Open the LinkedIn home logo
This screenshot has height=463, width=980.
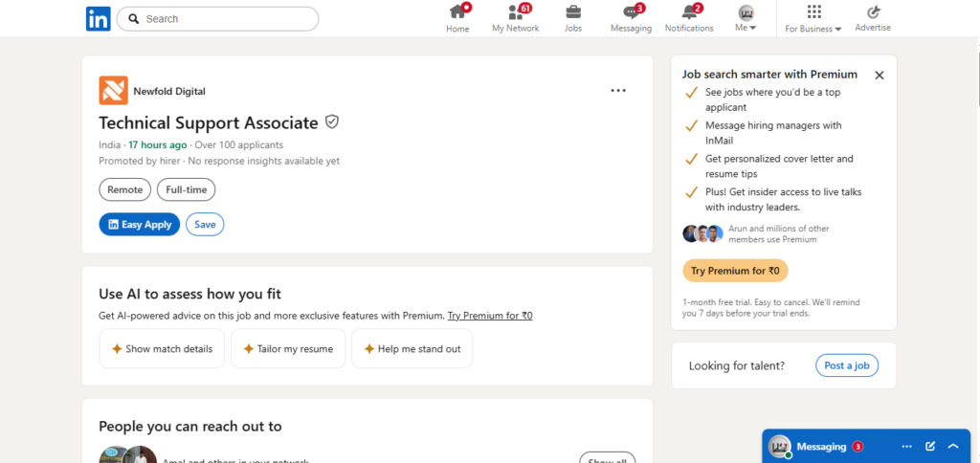click(x=99, y=19)
